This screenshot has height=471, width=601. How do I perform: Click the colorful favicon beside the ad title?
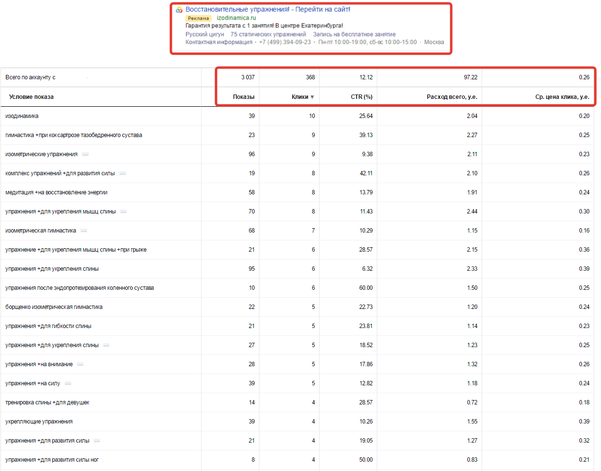coord(179,10)
